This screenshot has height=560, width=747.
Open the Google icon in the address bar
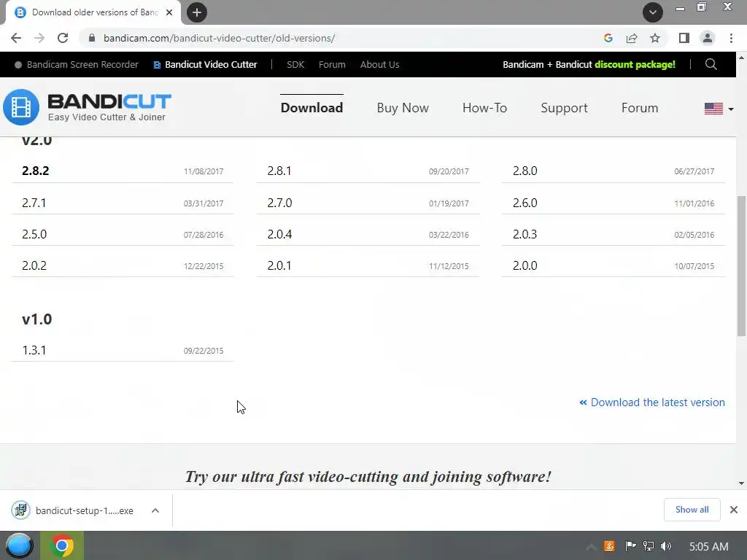click(x=608, y=38)
